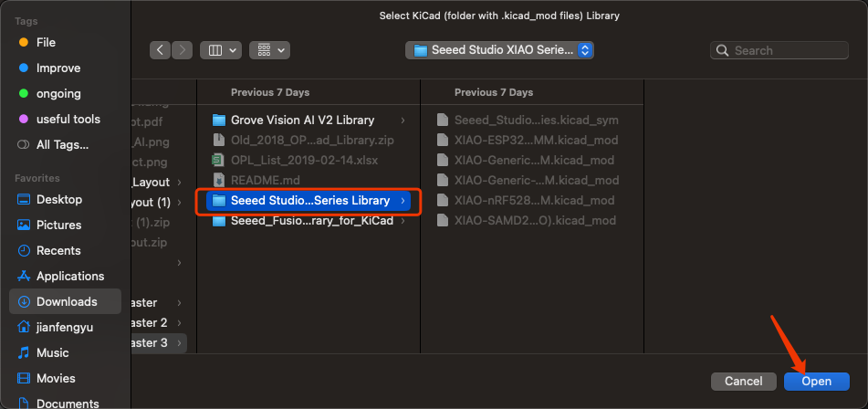Select the 'yout (1)' folder row

click(159, 203)
